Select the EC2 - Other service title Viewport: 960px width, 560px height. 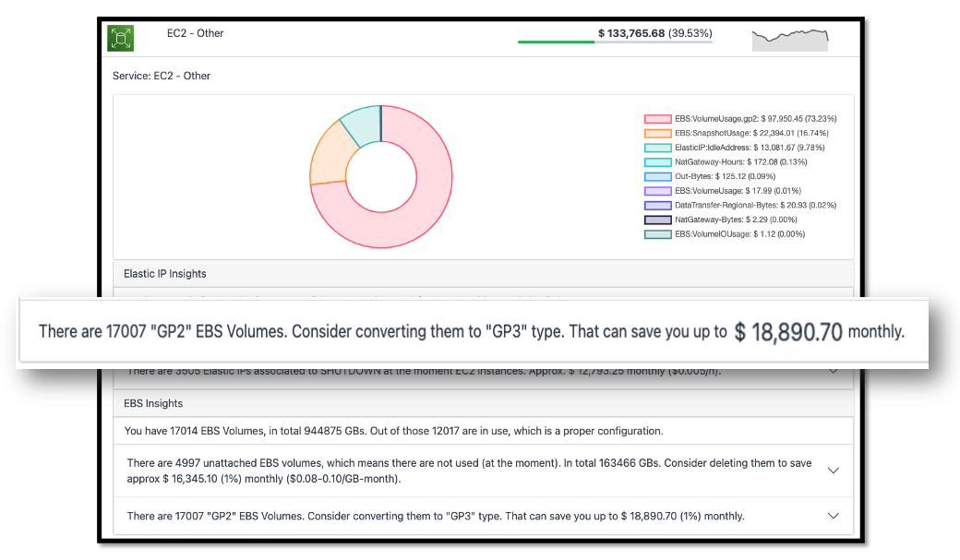[x=195, y=33]
